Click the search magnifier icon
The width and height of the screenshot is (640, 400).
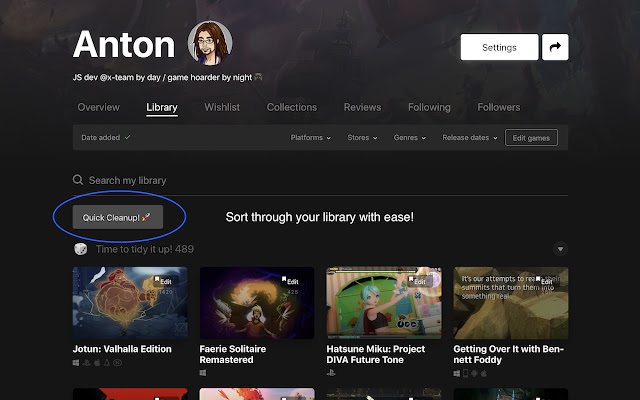[x=78, y=181]
